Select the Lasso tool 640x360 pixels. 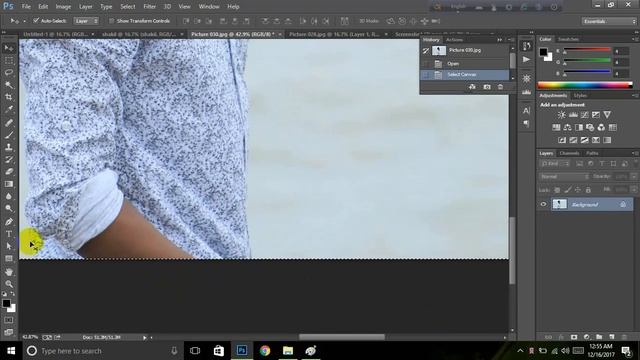(9, 73)
